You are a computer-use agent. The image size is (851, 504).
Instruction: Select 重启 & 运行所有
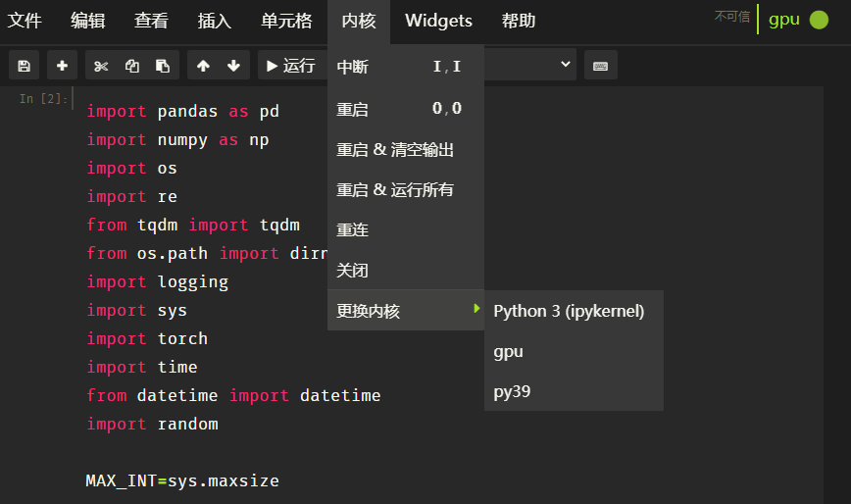click(406, 190)
